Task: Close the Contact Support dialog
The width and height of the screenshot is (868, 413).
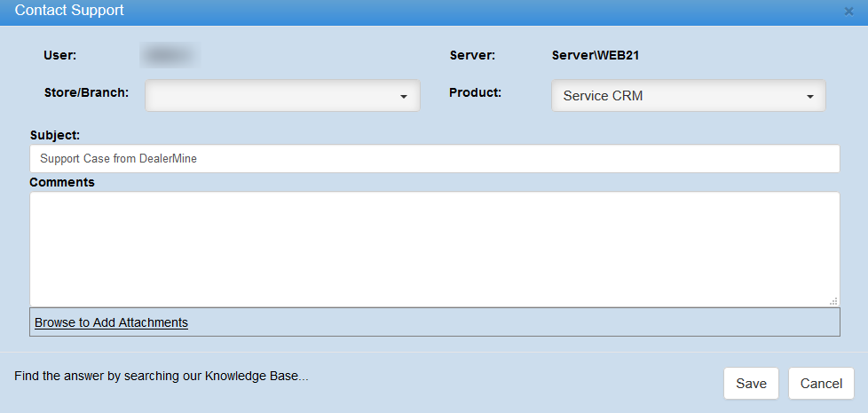Action: click(848, 12)
